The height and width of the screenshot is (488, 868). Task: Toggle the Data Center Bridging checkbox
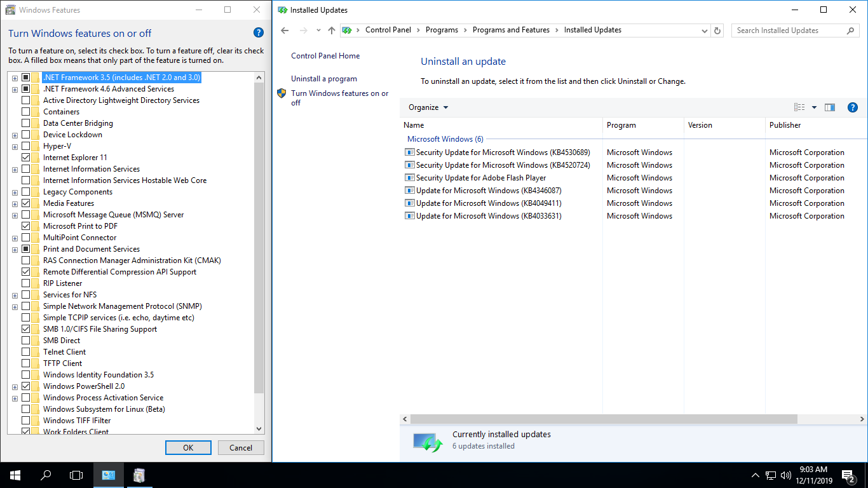[x=26, y=123]
